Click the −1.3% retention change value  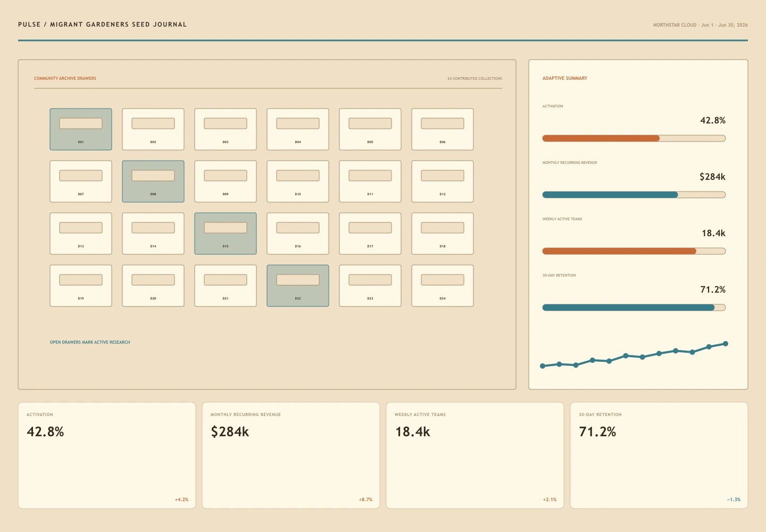click(734, 500)
